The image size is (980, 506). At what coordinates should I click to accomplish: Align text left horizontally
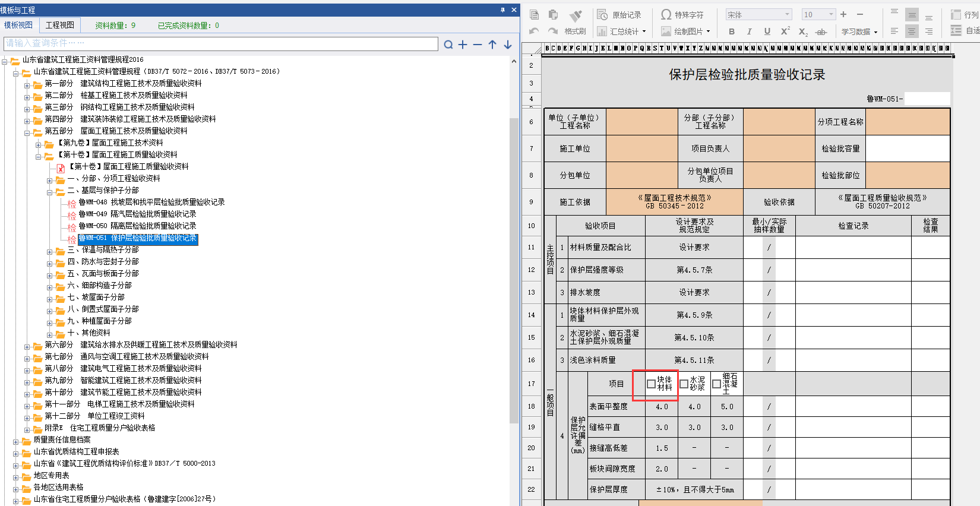(x=894, y=31)
